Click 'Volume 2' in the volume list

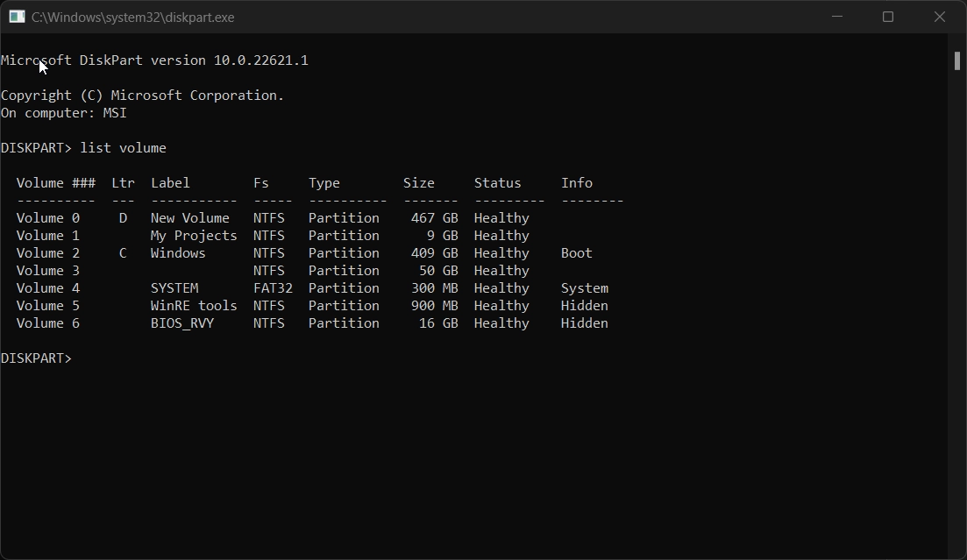click(48, 253)
